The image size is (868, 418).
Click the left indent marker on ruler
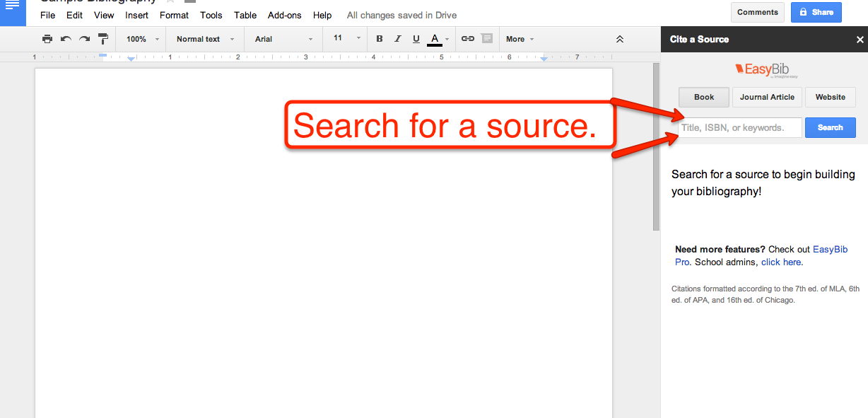click(131, 58)
